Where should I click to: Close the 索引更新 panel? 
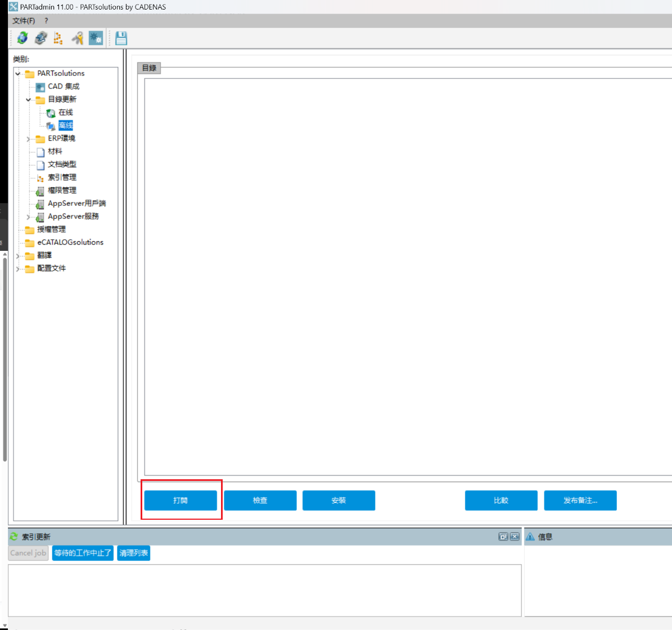515,537
